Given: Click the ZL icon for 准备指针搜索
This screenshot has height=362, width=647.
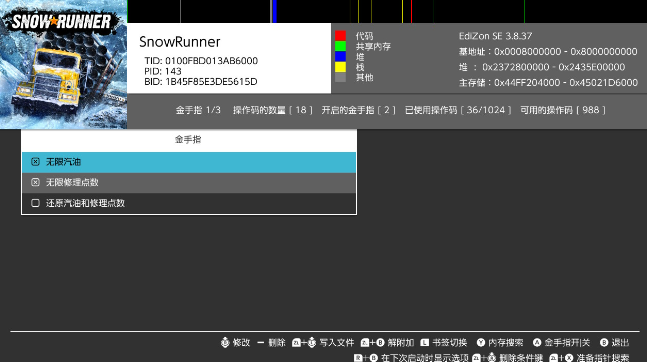Looking at the screenshot, I should (553, 357).
